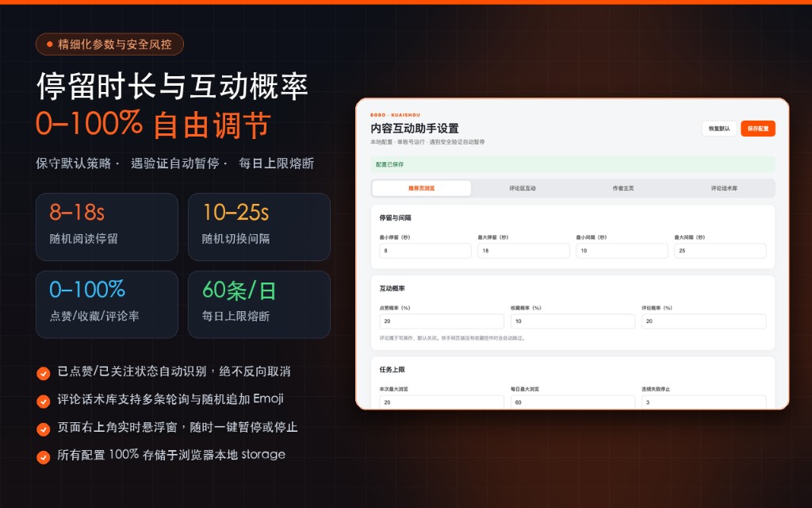Click the checkmark icon beside 所有配置 100% 存储

coord(44,457)
